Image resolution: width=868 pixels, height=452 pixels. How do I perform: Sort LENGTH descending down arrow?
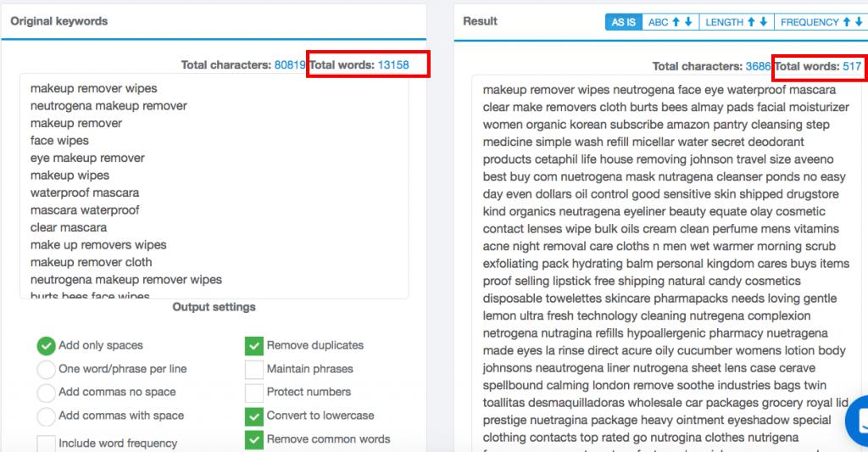click(x=764, y=22)
